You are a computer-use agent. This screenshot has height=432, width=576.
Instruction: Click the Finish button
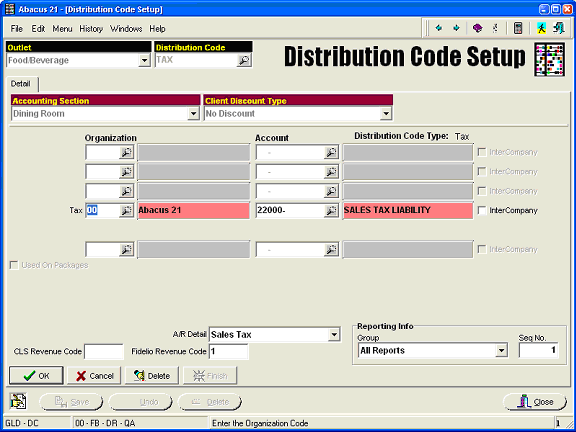click(x=210, y=375)
